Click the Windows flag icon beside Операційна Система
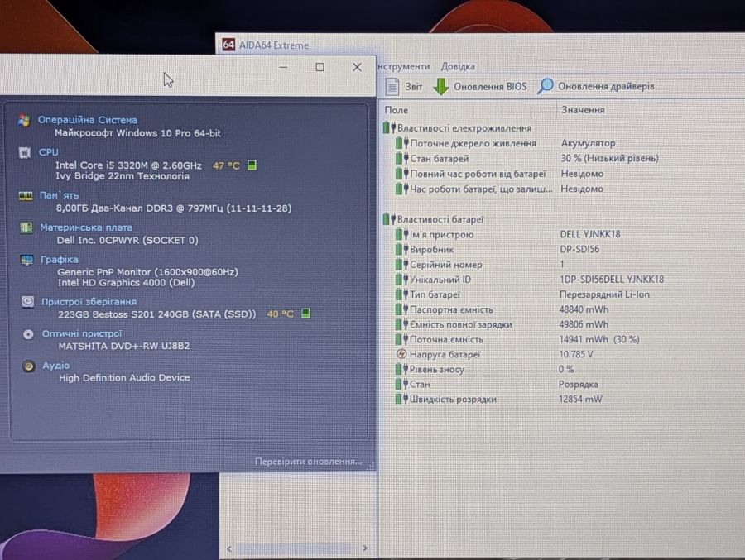 click(x=24, y=120)
